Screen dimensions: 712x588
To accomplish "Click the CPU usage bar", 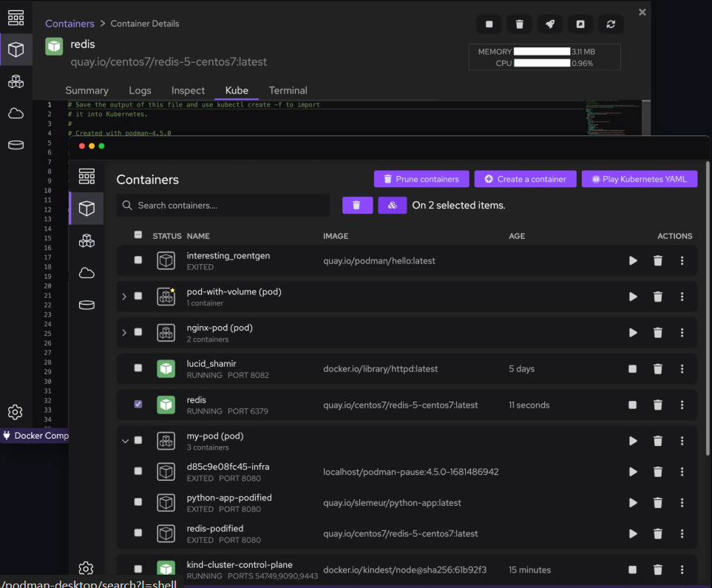I will 542,63.
